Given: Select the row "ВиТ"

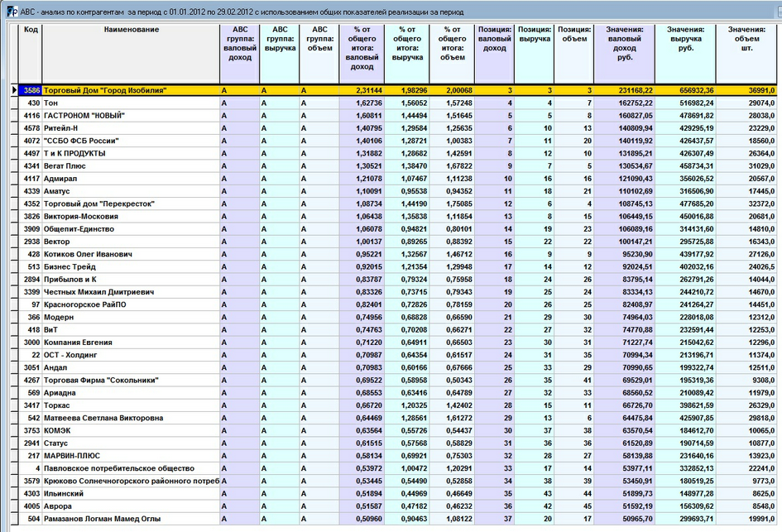Looking at the screenshot, I should coord(397,329).
